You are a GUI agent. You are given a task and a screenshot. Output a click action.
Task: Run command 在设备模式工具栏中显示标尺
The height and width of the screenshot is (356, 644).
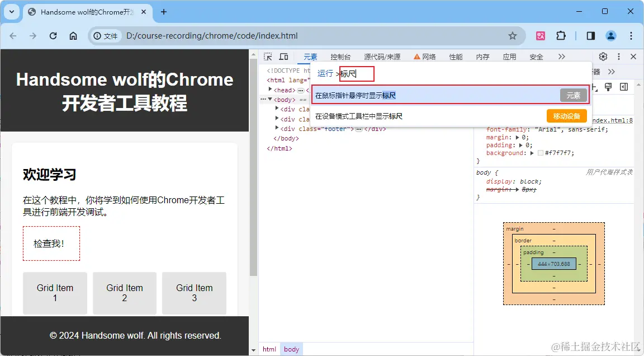pos(451,116)
